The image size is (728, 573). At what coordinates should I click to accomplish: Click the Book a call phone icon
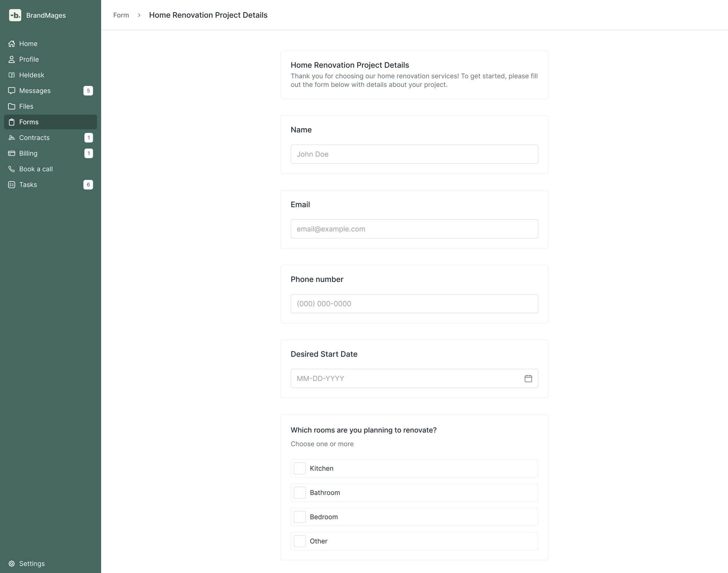12,169
